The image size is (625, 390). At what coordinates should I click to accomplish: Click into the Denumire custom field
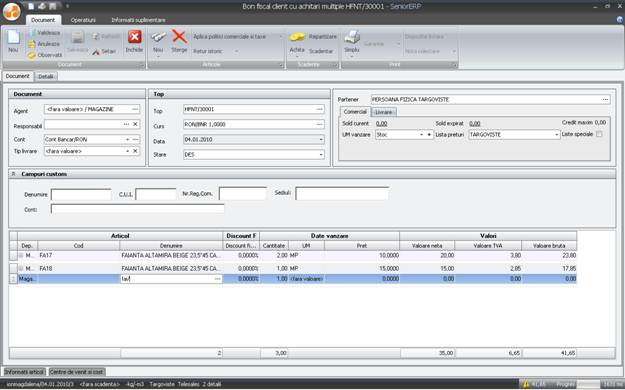(81, 195)
